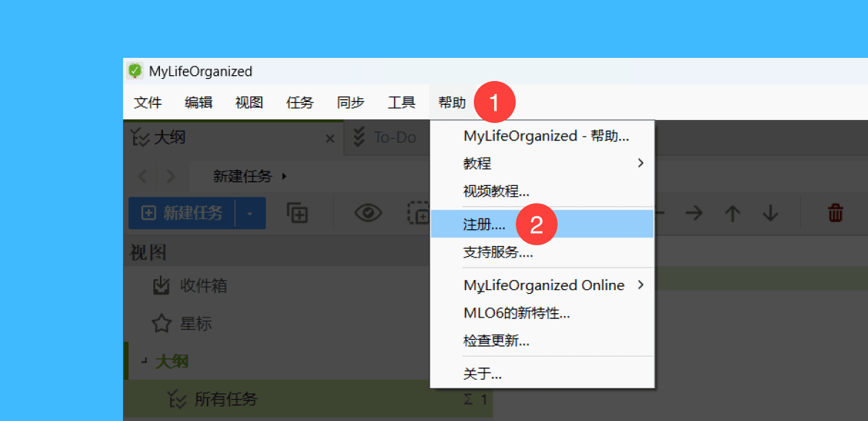Click the red trash delete icon
The image size is (868, 421).
click(835, 213)
